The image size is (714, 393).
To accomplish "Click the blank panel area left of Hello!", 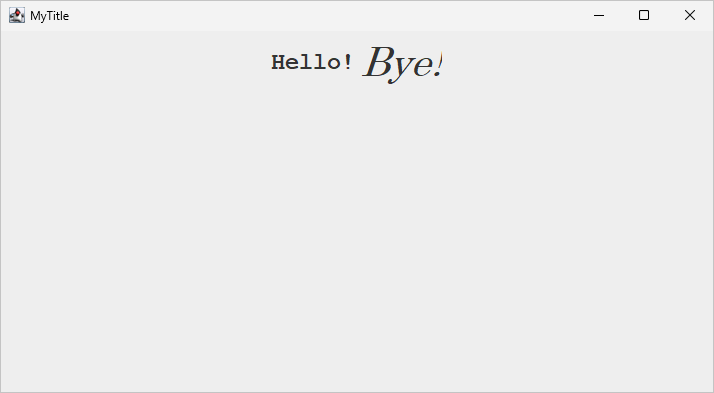I will coord(137,63).
